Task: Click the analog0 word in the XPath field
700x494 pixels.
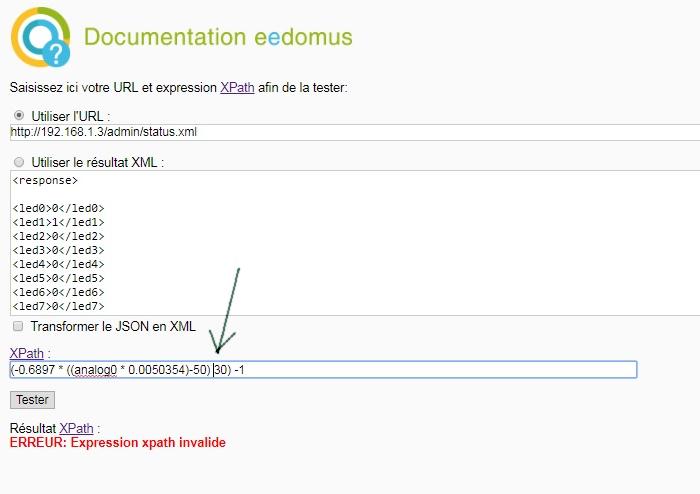Action: 95,370
